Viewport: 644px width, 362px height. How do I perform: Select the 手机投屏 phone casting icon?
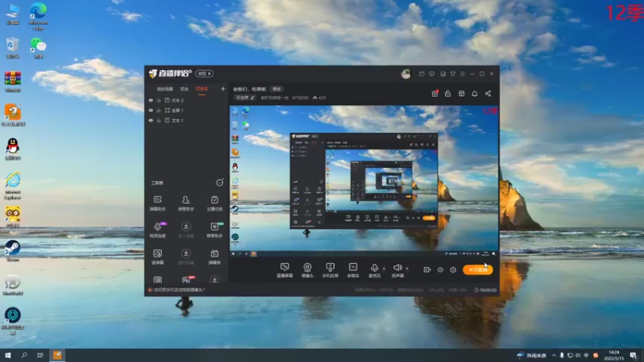click(x=330, y=270)
